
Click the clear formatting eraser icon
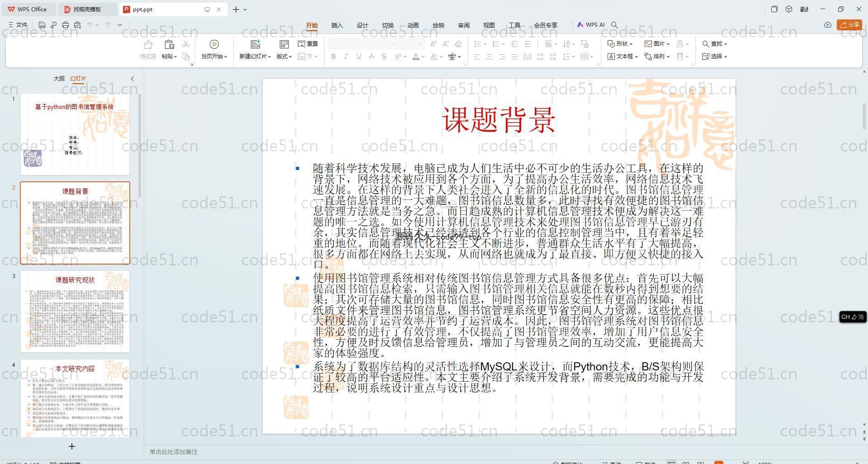point(458,44)
